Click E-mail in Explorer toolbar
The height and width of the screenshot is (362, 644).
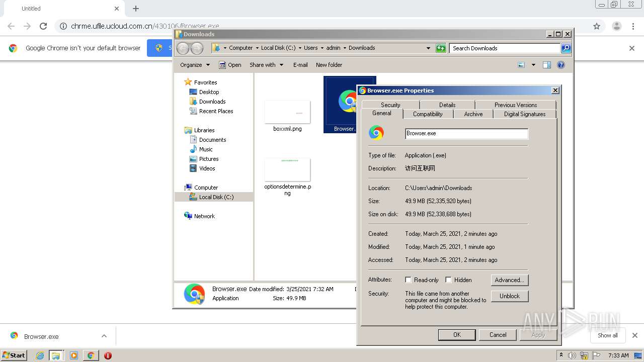pos(300,65)
